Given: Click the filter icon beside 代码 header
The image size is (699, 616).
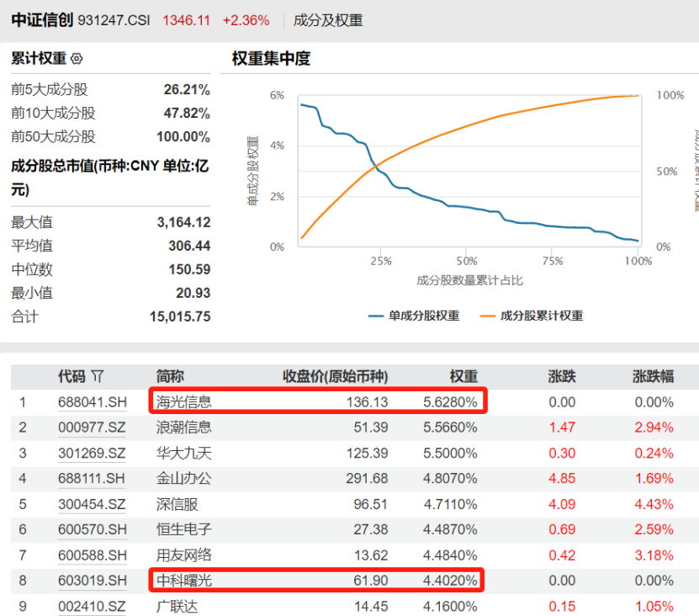Looking at the screenshot, I should [x=98, y=376].
